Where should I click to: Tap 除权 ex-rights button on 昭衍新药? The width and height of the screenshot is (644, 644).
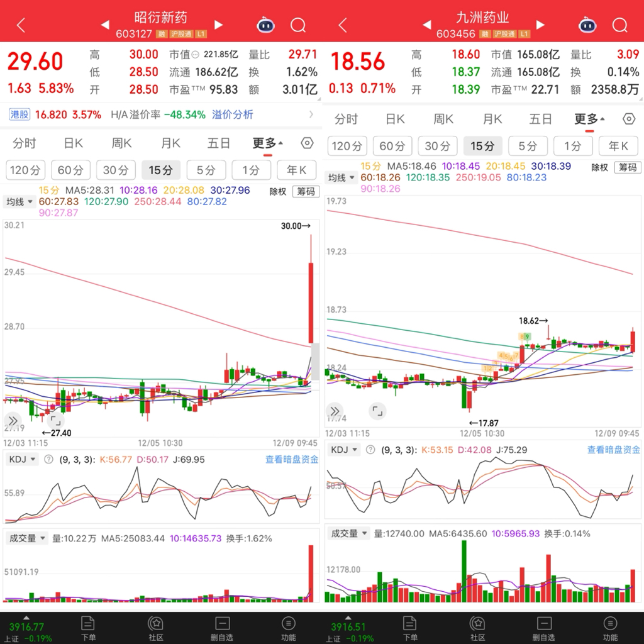click(x=277, y=191)
